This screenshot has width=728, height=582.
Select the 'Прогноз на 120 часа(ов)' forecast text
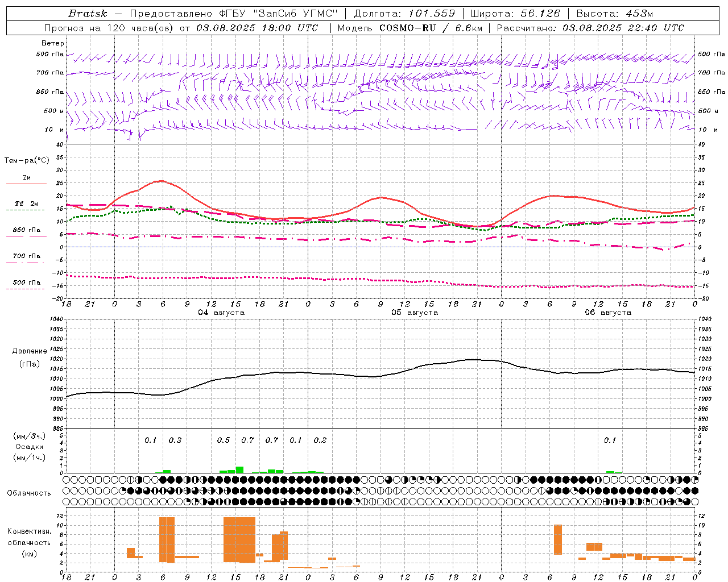pos(109,28)
